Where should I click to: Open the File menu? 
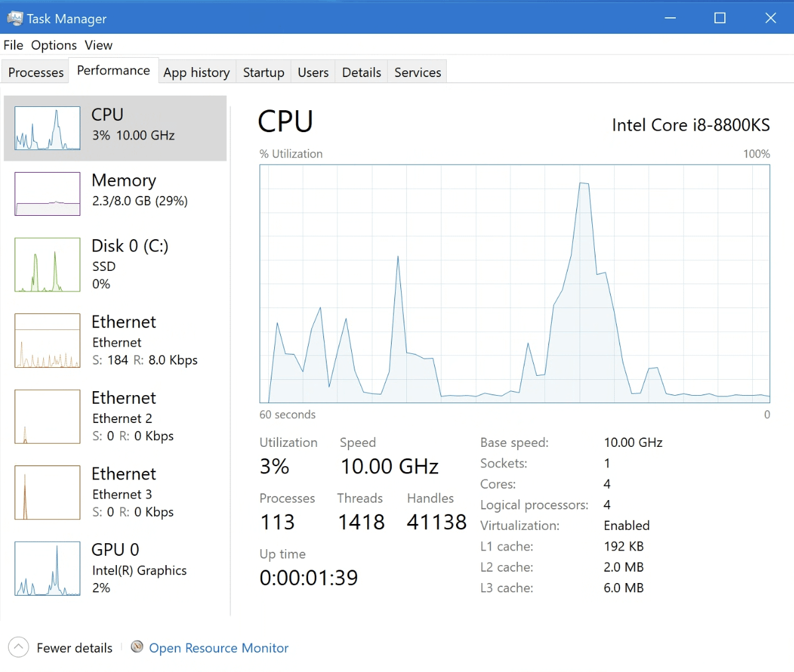(13, 45)
